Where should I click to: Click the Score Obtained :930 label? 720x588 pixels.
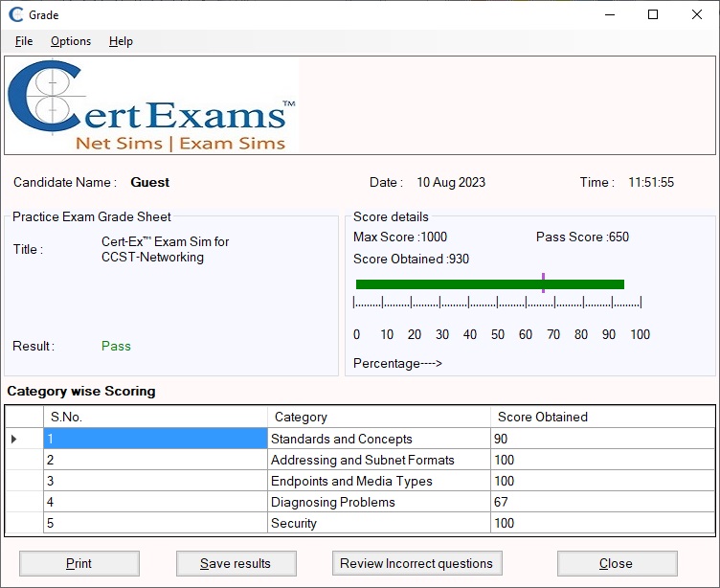click(x=411, y=260)
